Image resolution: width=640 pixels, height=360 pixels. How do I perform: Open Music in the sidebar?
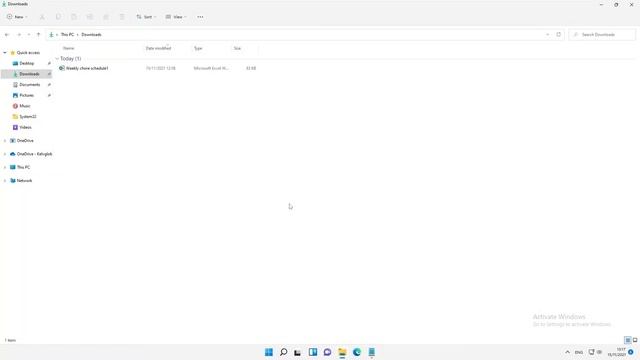pos(25,106)
